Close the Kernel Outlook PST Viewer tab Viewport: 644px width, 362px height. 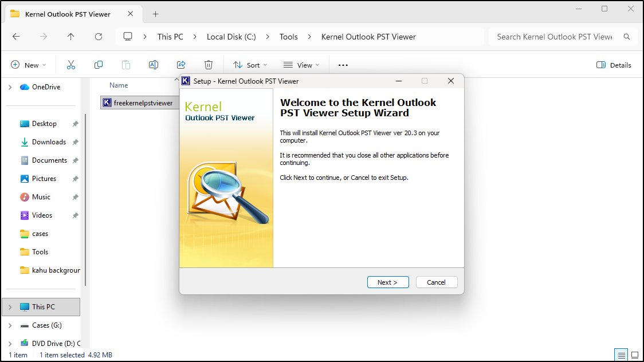(x=130, y=14)
